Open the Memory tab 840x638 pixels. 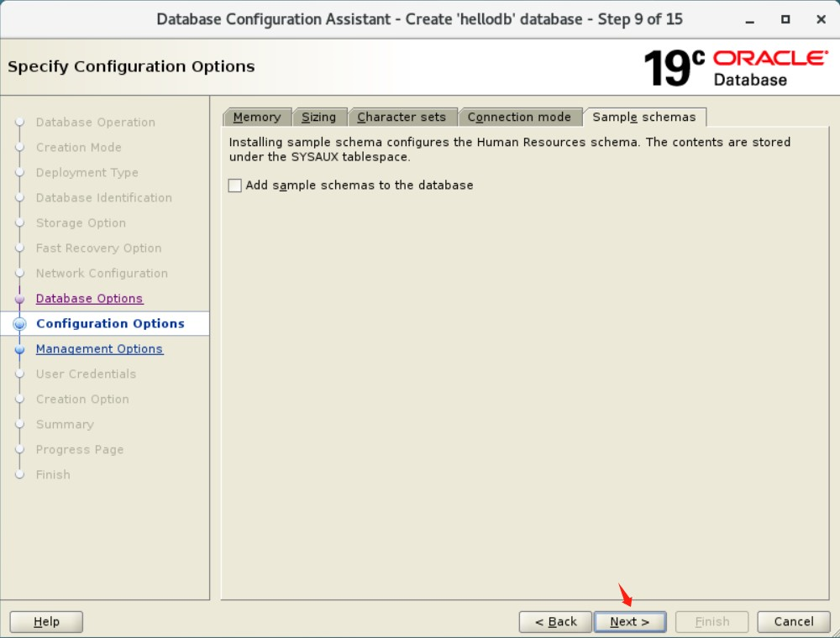pyautogui.click(x=257, y=117)
